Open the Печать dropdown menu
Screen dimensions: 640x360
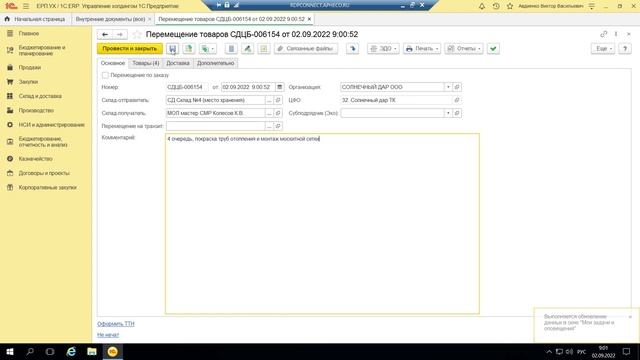coord(422,49)
